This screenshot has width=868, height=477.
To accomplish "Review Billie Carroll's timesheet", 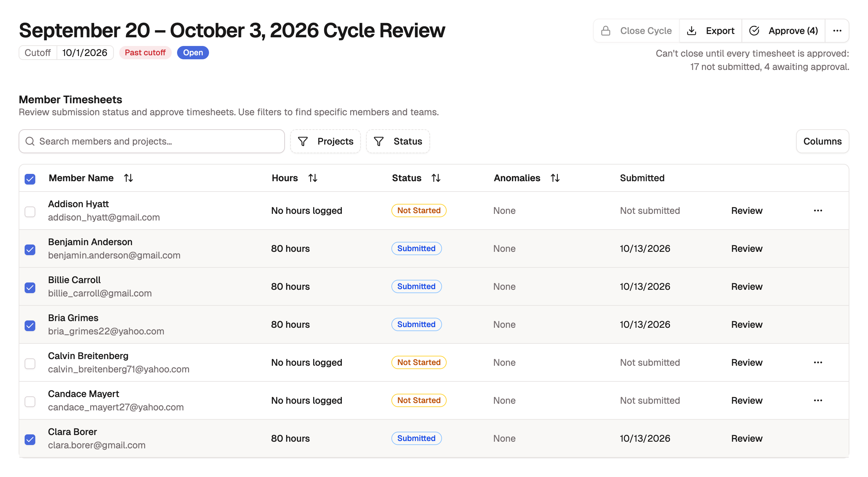I will coord(747,286).
